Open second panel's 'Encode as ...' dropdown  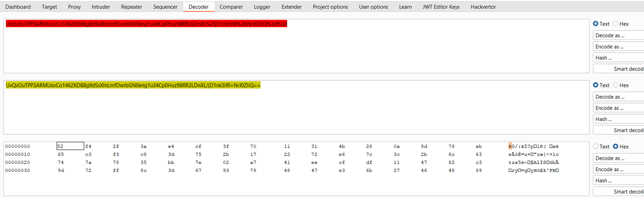pos(618,108)
